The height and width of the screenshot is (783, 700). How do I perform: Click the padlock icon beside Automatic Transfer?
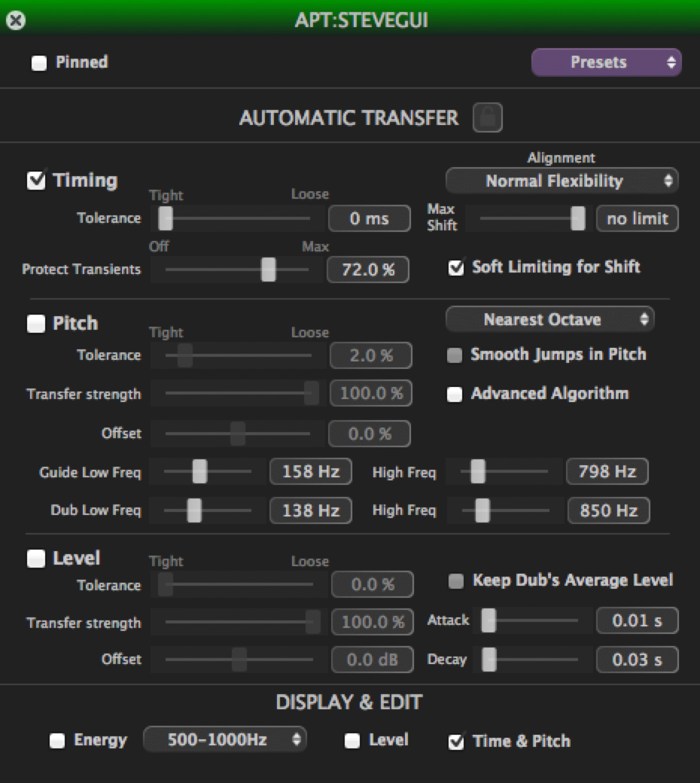486,117
